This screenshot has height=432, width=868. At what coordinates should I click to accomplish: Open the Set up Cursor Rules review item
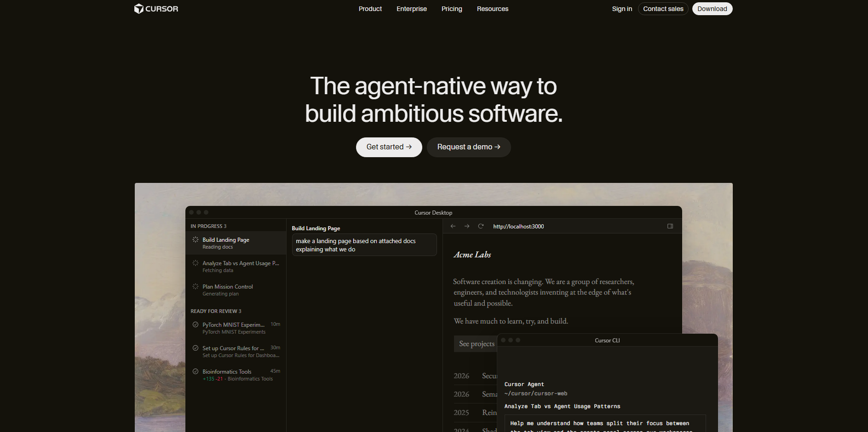(x=236, y=352)
